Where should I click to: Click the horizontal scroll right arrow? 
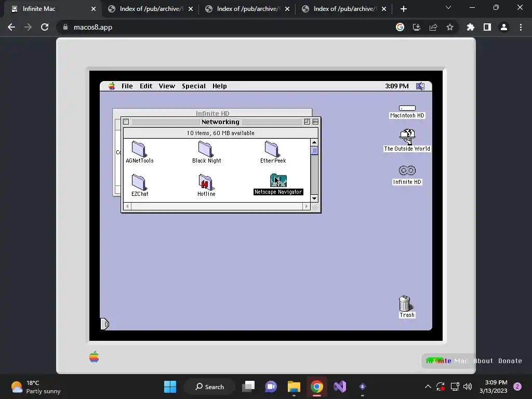point(307,206)
